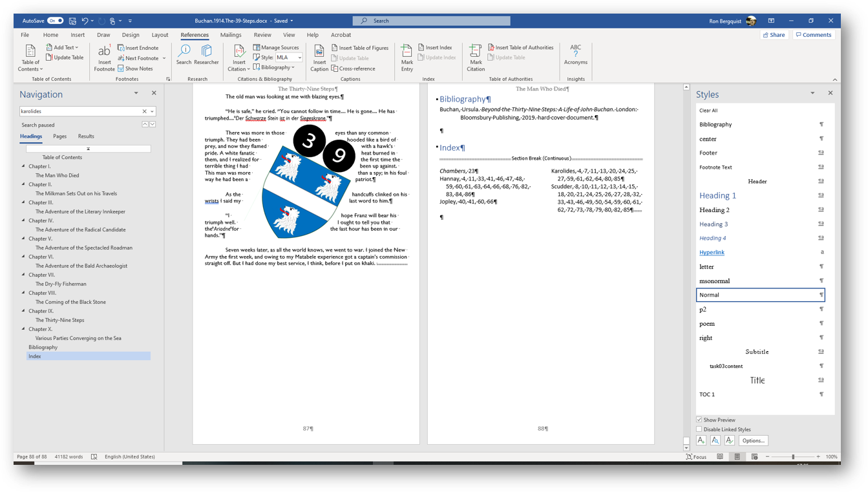
Task: Open Manage Sources in ribbon
Action: (276, 47)
